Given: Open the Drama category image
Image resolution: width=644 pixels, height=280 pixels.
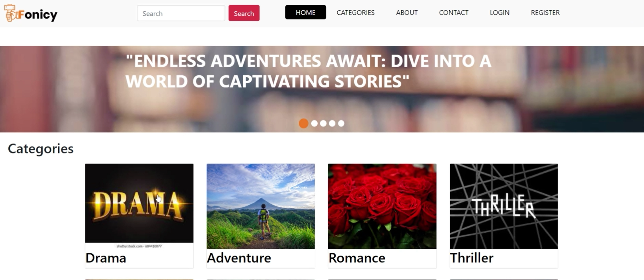Looking at the screenshot, I should (x=139, y=206).
